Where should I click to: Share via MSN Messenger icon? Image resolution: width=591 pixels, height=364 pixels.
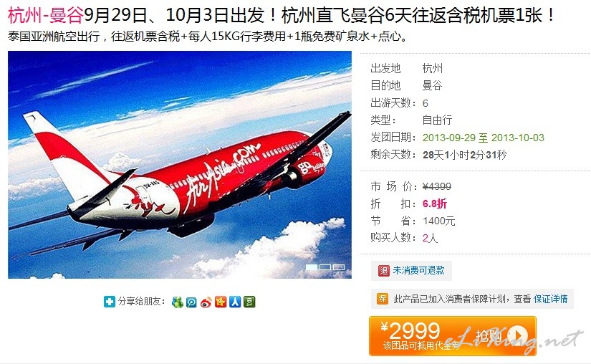(177, 302)
